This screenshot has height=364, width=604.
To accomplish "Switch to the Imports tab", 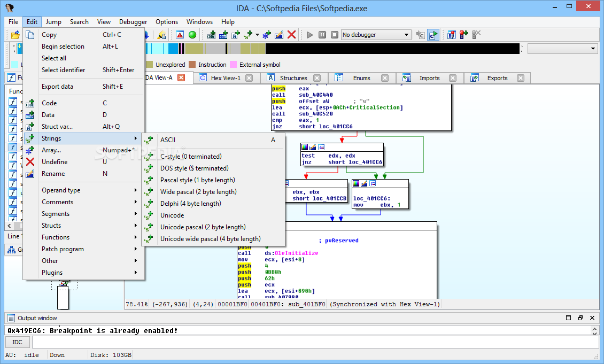I will click(x=431, y=78).
